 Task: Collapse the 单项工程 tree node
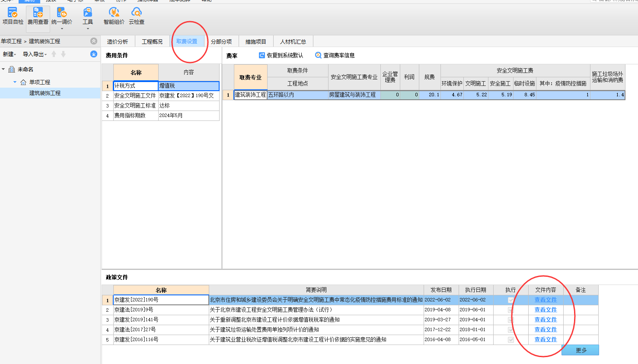coord(15,82)
